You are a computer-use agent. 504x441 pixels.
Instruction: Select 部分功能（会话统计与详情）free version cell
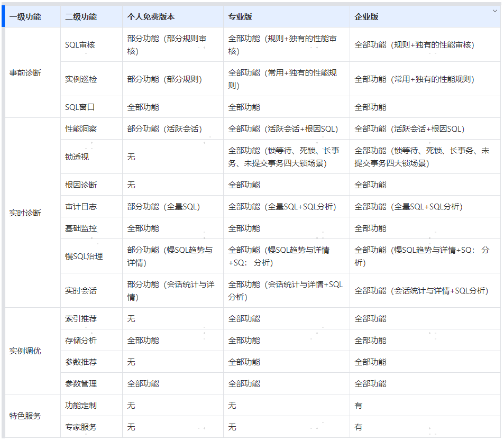172,291
